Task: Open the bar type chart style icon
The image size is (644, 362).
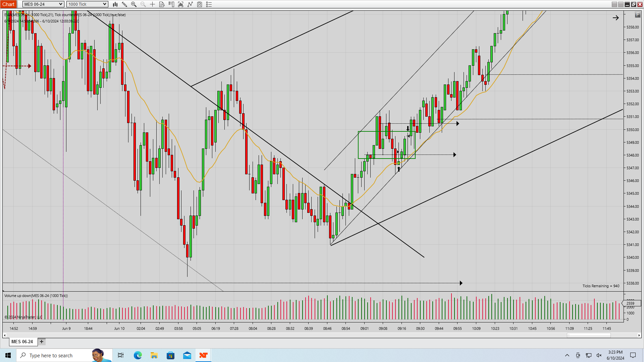Action: pyautogui.click(x=115, y=4)
